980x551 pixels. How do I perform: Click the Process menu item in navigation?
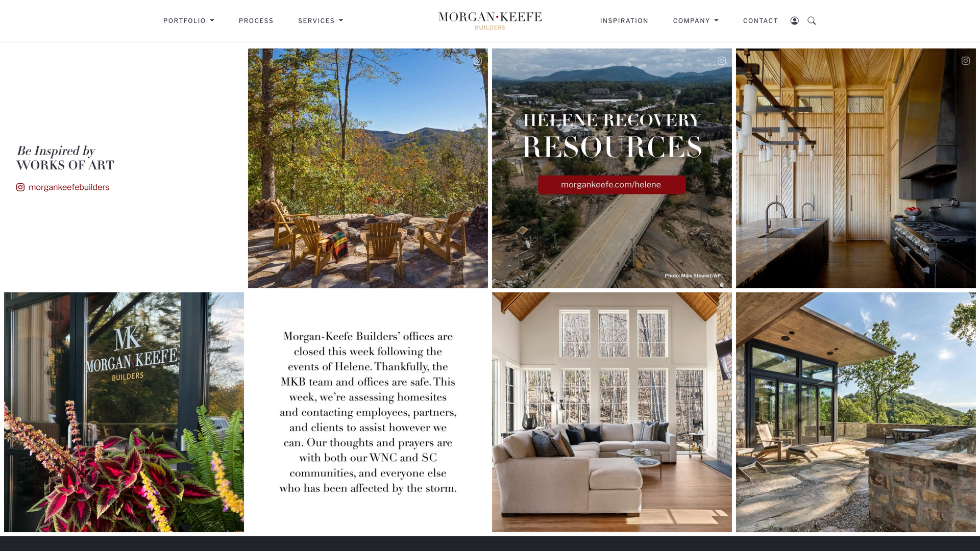(256, 21)
